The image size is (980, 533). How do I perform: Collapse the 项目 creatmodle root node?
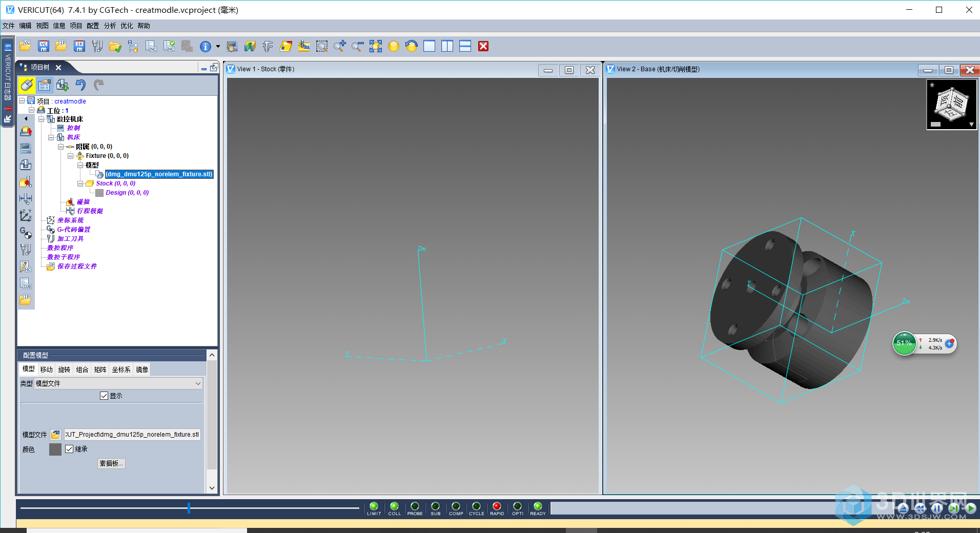(x=22, y=101)
